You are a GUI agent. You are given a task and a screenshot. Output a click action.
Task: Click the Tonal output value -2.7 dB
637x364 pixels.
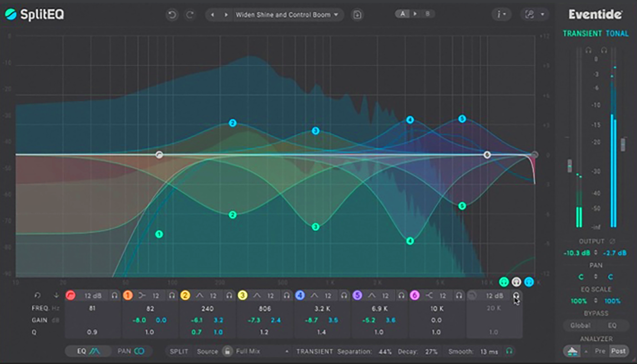coord(614,253)
